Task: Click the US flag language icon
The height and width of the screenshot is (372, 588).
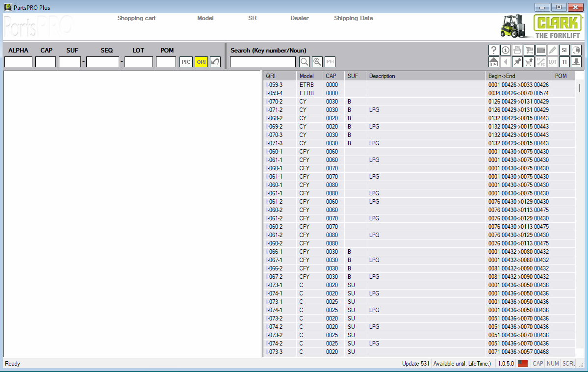Action: (523, 363)
